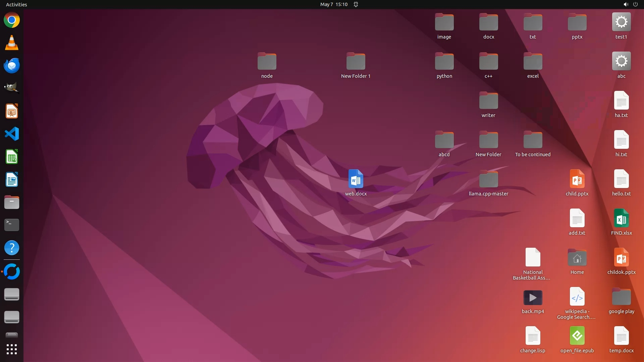Open Google Chrome from the dock

click(12, 20)
